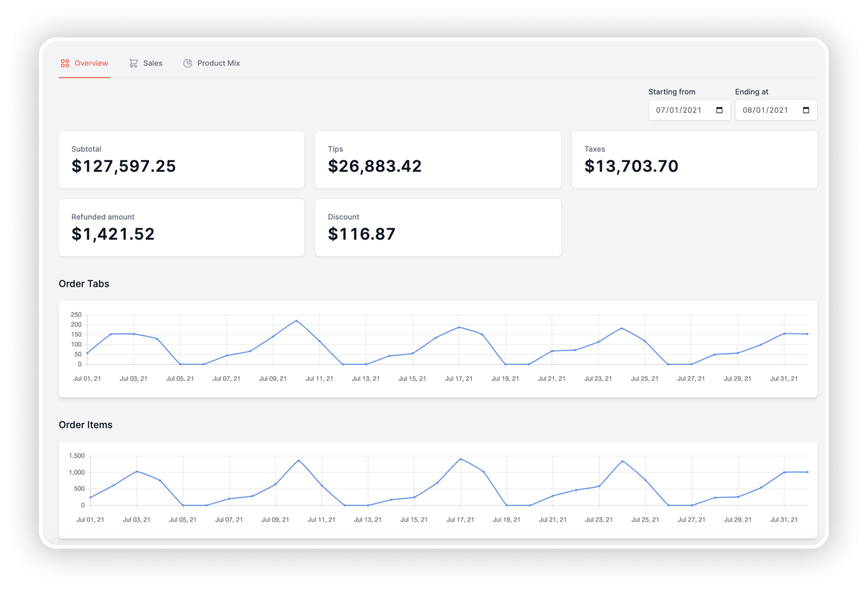Open calendar picker in Ending at field
The height and width of the screenshot is (589, 868).
[x=806, y=110]
